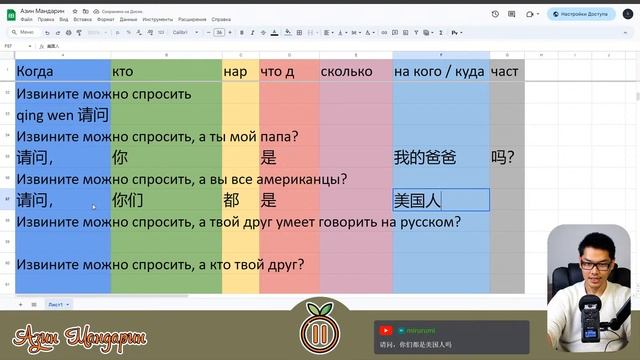Undo the last action in toolbar
This screenshot has height=360, width=640.
[47, 33]
